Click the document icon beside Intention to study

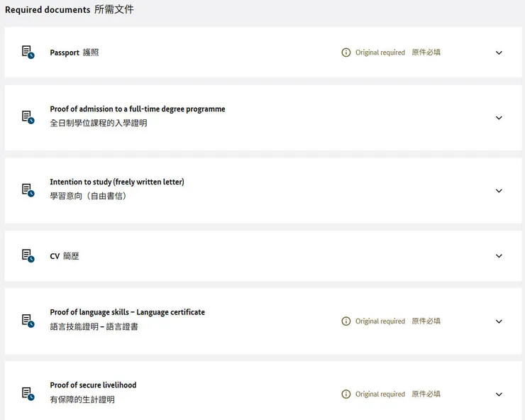coord(28,190)
